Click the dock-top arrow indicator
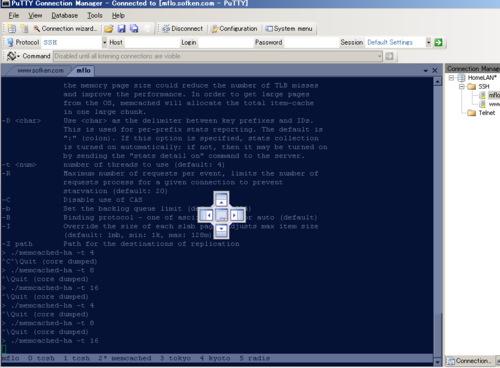Viewport: 500px width, 368px height. pos(221,199)
